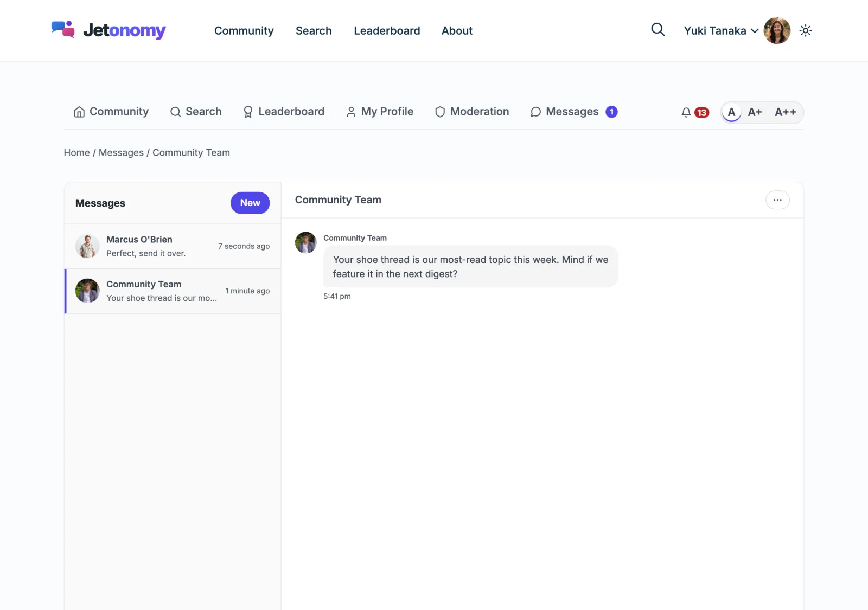The height and width of the screenshot is (610, 868).
Task: Switch font size to A++
Action: [x=785, y=112]
